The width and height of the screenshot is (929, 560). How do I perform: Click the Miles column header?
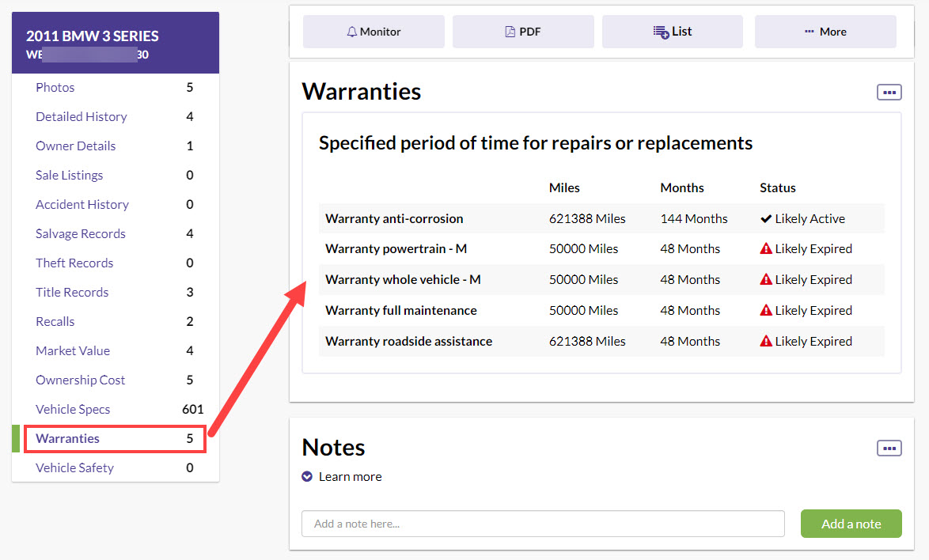[x=564, y=187]
